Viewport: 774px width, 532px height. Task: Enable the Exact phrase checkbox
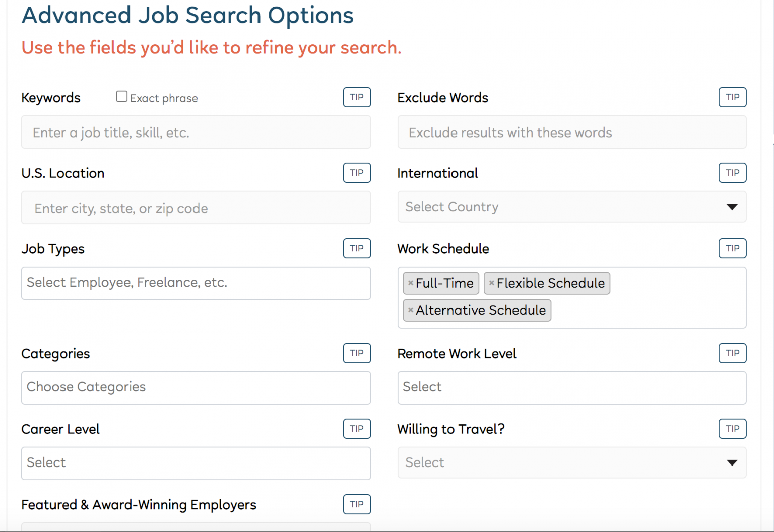pos(121,96)
